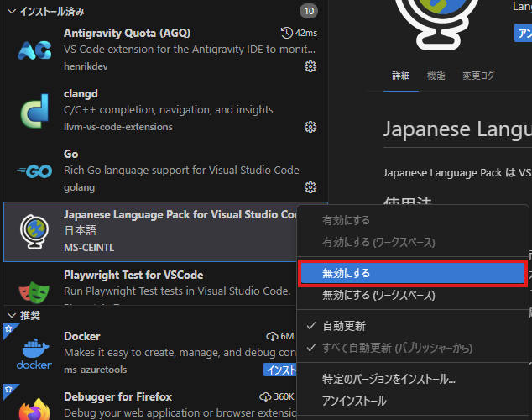Image resolution: width=532 pixels, height=420 pixels.
Task: Click the large globe icon in details pane
Action: (x=438, y=24)
